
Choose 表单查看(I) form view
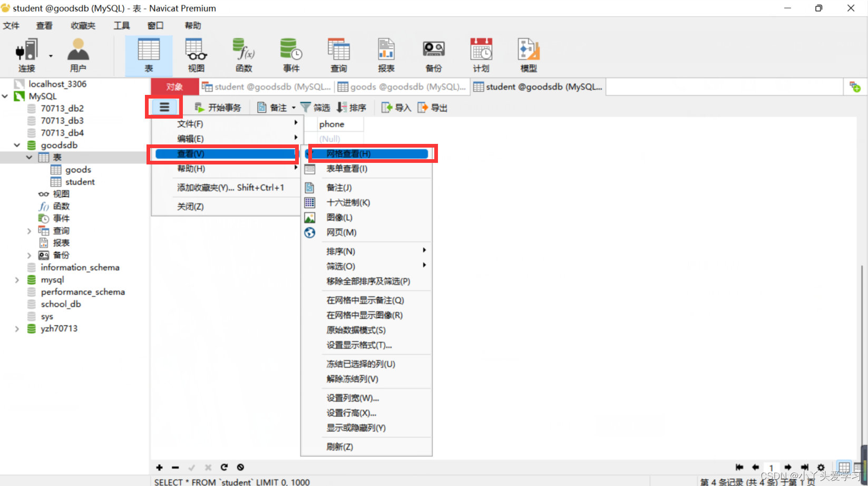coord(367,169)
